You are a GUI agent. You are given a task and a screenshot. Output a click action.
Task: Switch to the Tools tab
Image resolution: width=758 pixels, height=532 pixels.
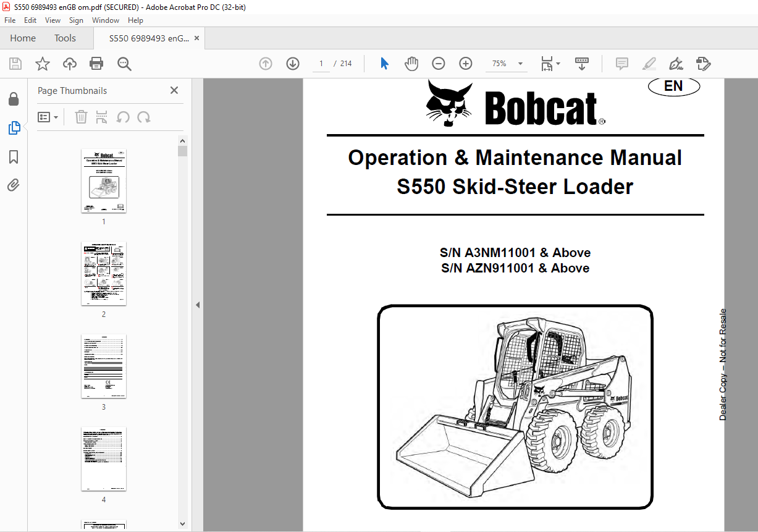coord(65,38)
